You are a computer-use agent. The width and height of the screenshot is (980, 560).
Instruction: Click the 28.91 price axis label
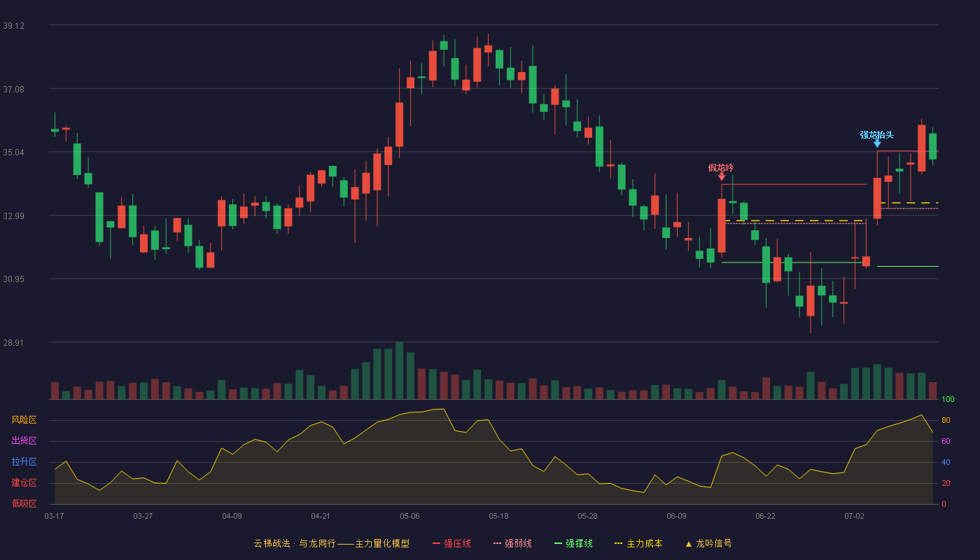tap(13, 342)
